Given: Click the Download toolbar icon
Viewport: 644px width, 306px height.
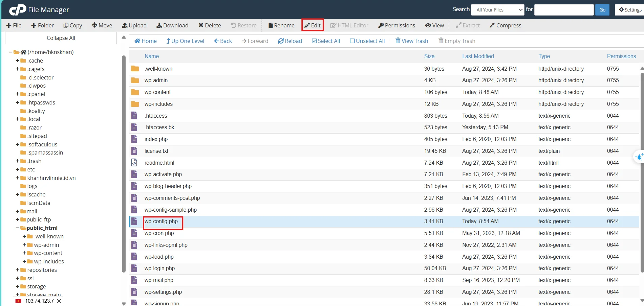Looking at the screenshot, I should [172, 25].
